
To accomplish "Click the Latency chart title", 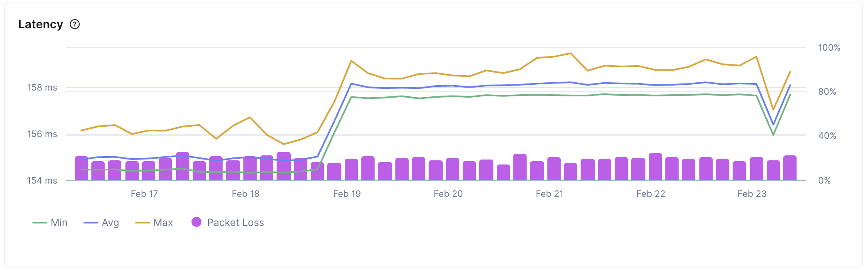I will pyautogui.click(x=41, y=25).
